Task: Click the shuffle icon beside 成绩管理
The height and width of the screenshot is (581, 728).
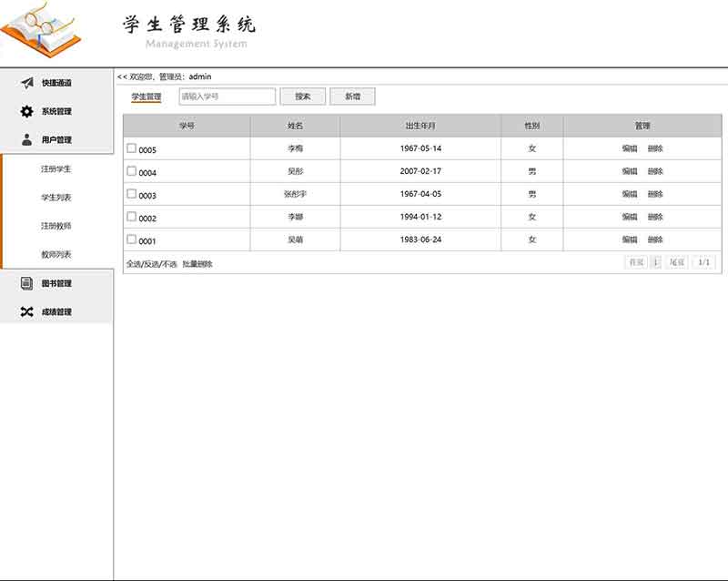Action: [27, 311]
